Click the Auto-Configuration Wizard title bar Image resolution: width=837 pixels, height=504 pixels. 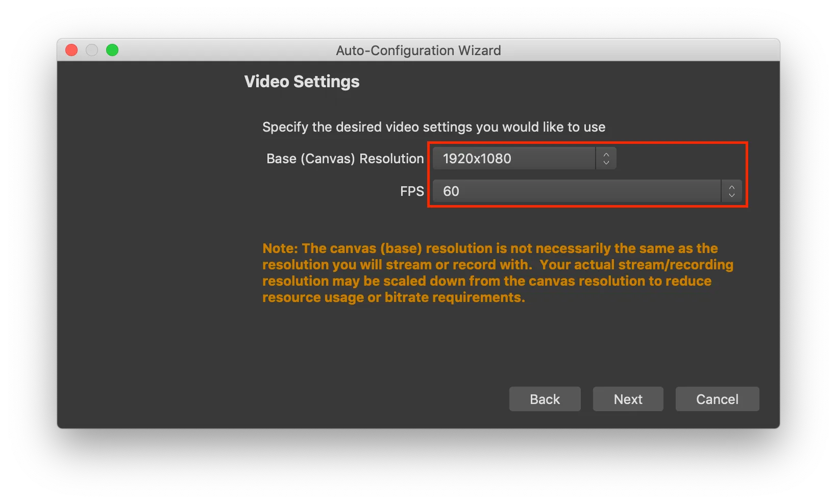point(418,50)
